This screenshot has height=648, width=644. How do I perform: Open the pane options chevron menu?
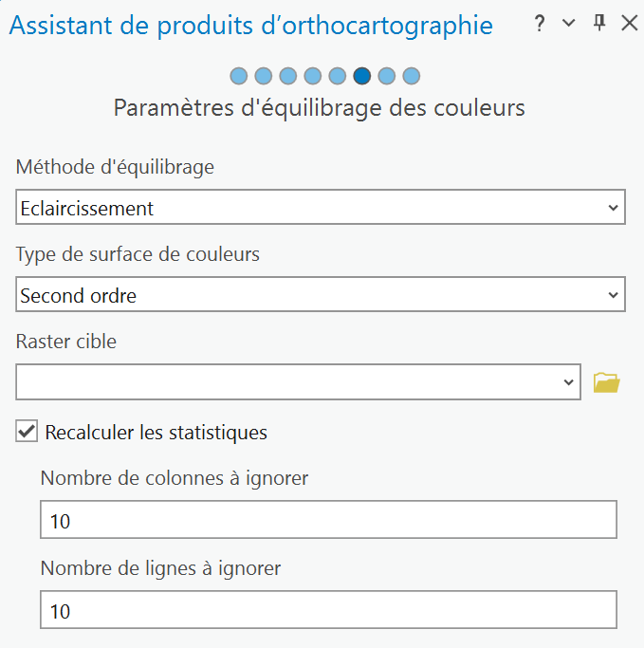[569, 24]
